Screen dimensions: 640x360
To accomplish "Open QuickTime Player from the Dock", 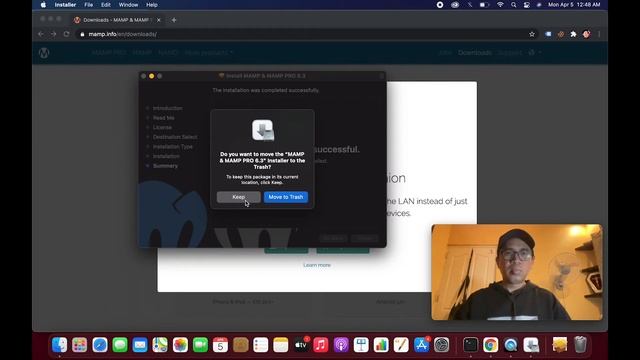I will tap(511, 345).
